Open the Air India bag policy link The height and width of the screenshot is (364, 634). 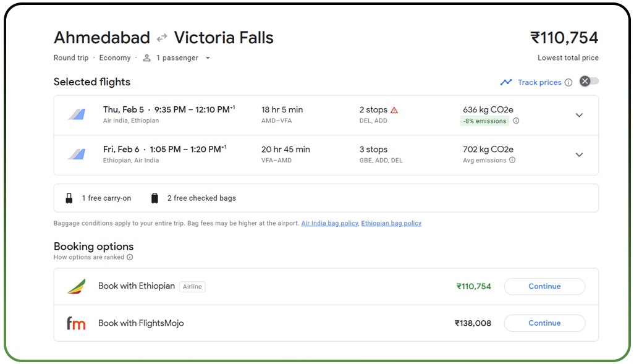329,223
